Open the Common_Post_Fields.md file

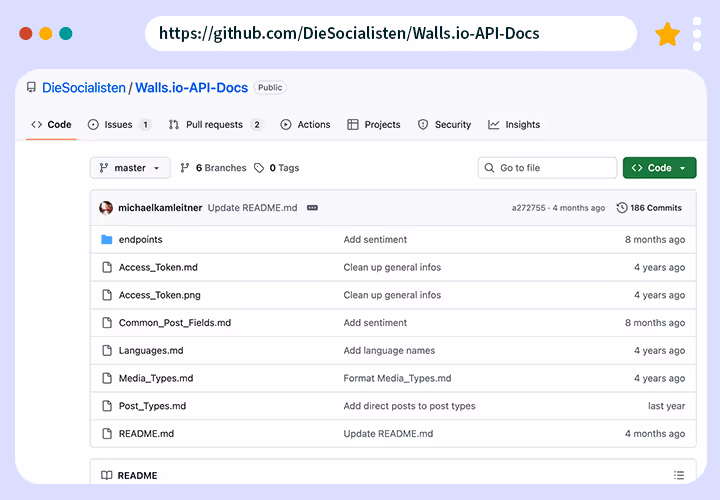pos(175,323)
